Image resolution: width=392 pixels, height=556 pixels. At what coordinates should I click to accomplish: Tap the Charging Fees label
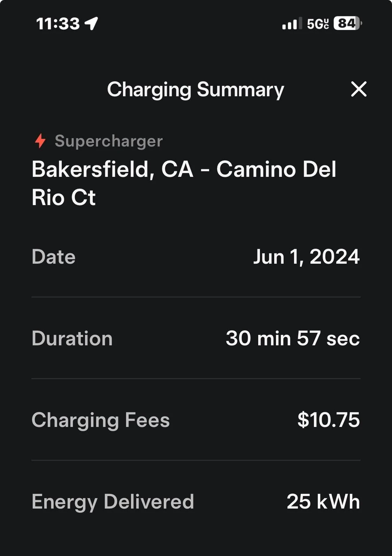[x=101, y=420]
